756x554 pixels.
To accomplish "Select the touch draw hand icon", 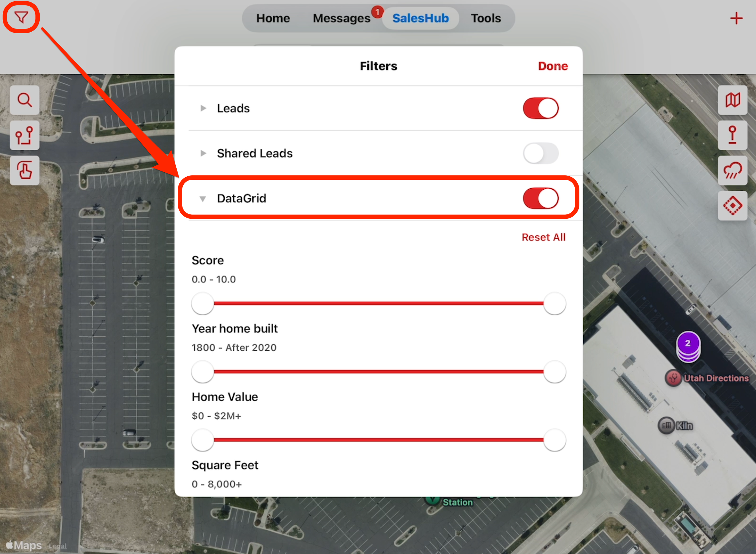I will (x=24, y=170).
